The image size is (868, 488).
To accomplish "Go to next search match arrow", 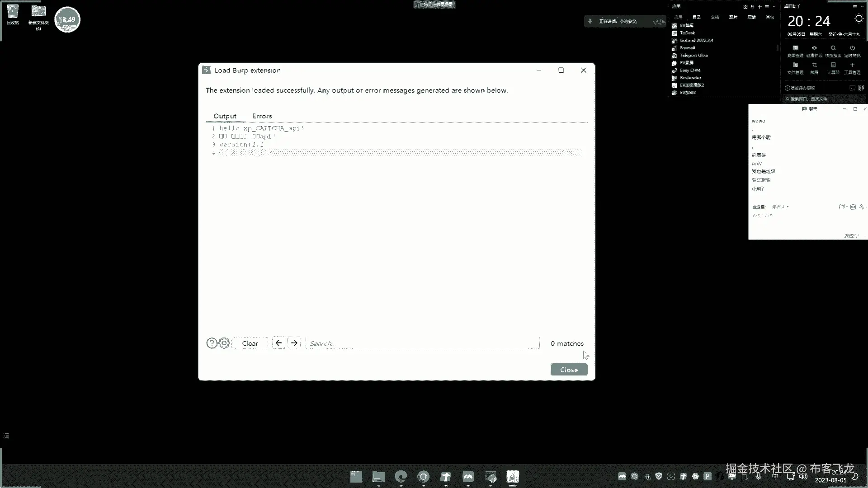I will pos(294,343).
